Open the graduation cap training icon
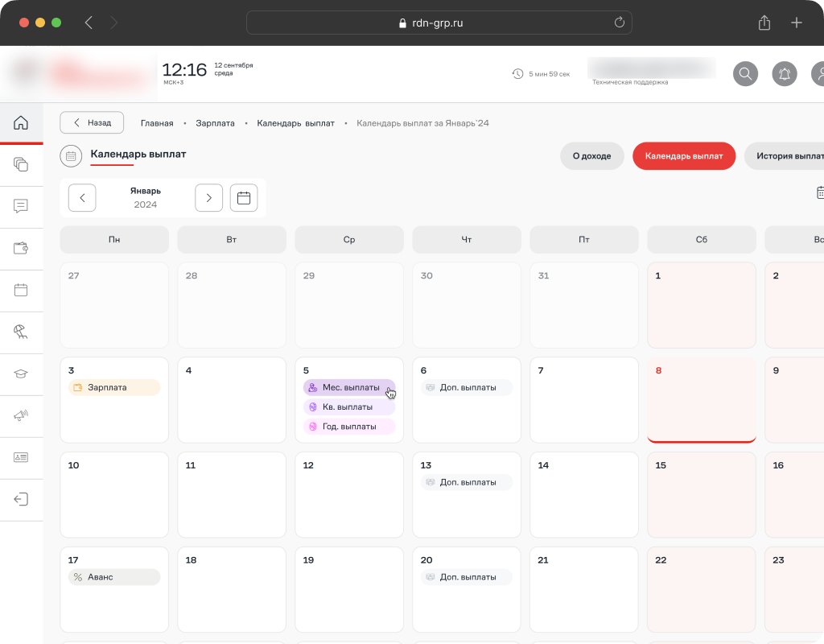The image size is (824, 644). click(x=21, y=374)
